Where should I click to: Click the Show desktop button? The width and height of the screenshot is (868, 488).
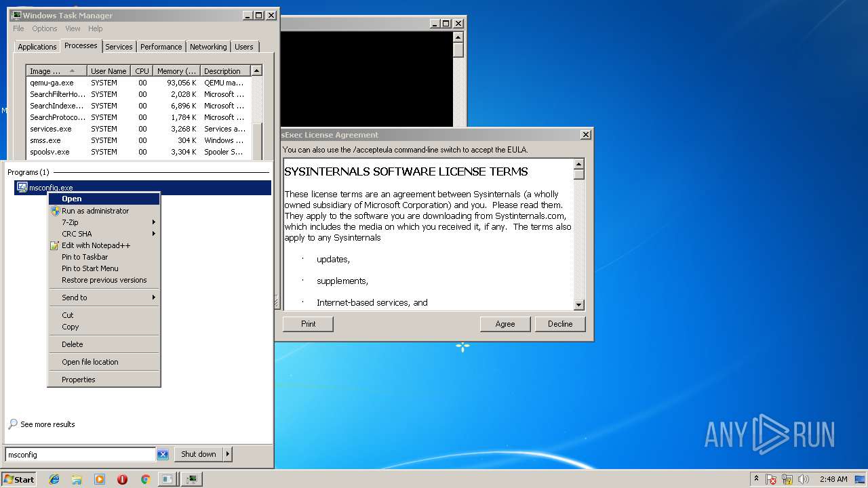(861, 479)
